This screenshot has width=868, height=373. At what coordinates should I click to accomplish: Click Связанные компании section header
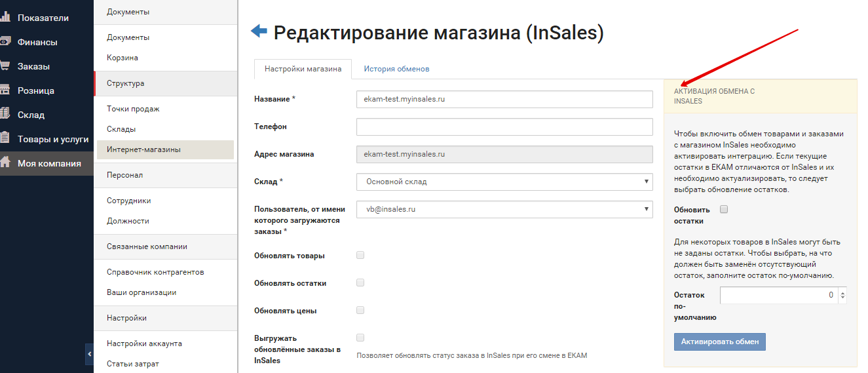coord(165,246)
